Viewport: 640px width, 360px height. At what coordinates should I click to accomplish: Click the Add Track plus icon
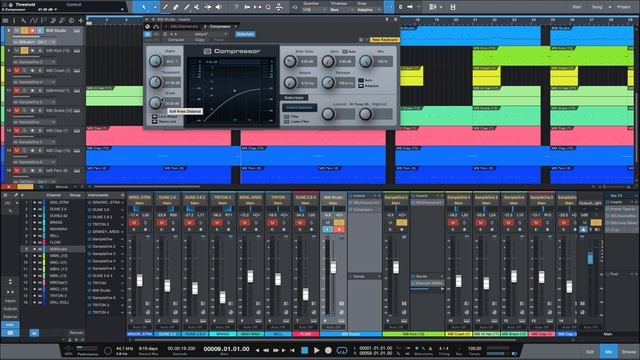[x=80, y=20]
